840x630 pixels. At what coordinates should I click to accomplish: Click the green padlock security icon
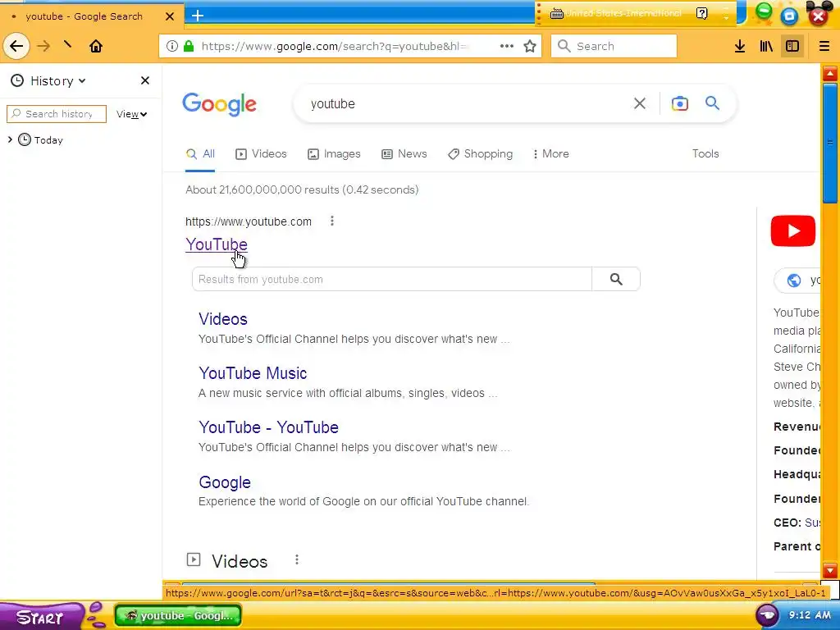[x=189, y=46]
